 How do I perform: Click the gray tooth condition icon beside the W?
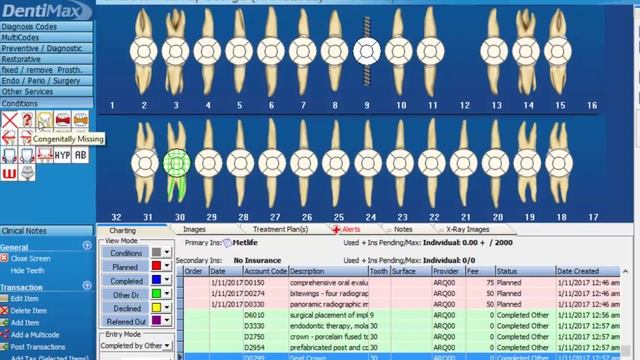point(27,173)
